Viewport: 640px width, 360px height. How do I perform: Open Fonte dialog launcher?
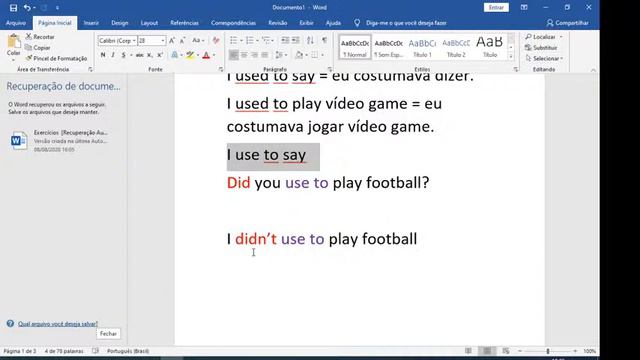pos(221,69)
